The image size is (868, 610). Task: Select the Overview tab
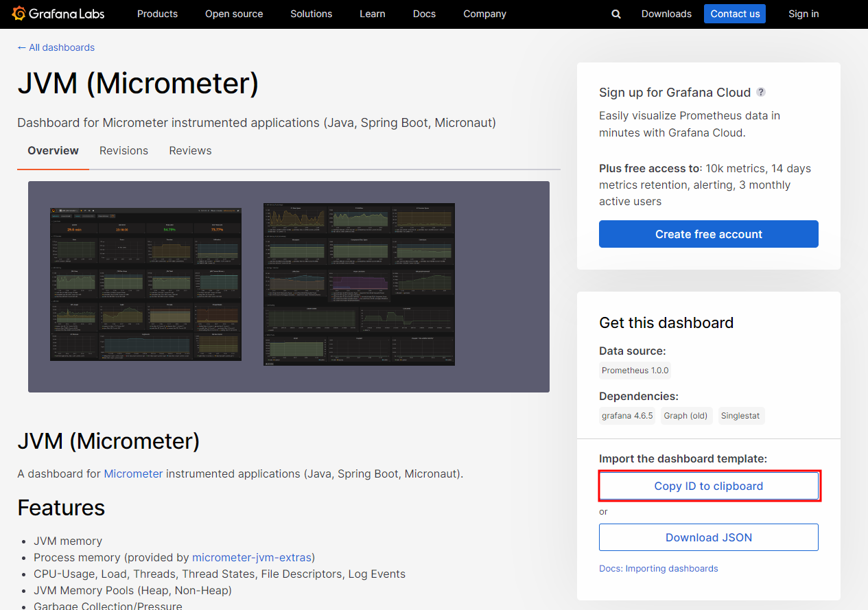click(53, 150)
